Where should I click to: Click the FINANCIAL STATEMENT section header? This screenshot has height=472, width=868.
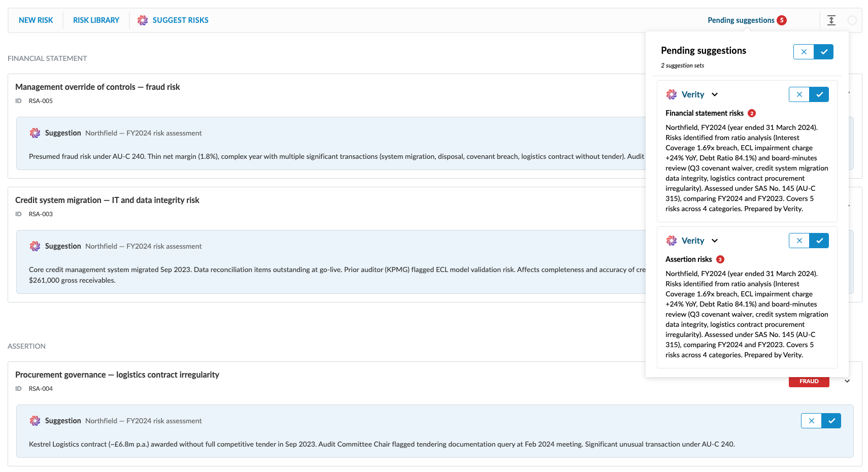47,58
